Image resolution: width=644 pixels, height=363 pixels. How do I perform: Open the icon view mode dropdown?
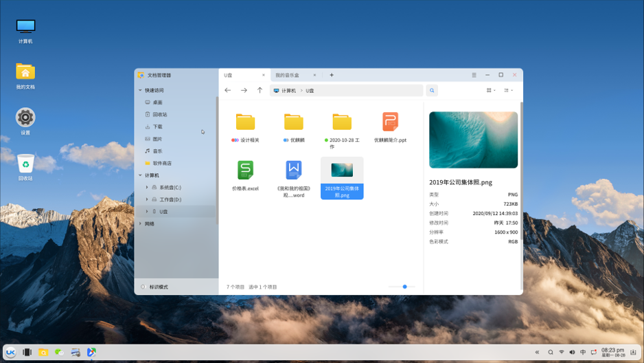[491, 90]
